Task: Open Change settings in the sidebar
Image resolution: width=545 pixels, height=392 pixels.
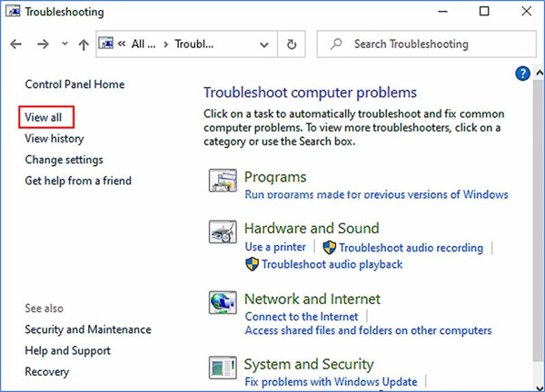Action: click(64, 160)
